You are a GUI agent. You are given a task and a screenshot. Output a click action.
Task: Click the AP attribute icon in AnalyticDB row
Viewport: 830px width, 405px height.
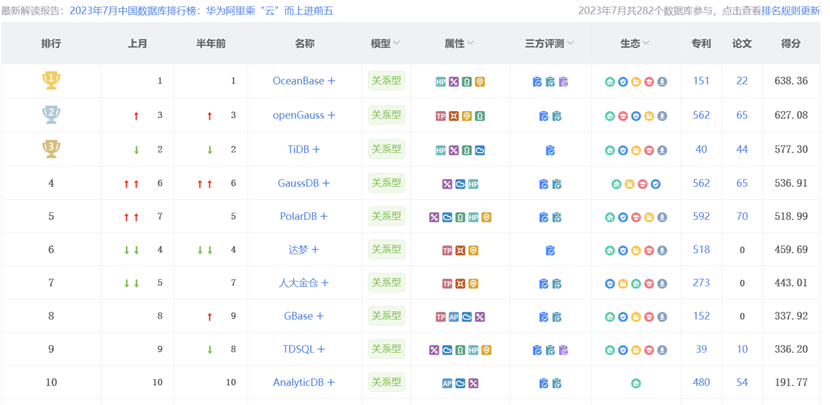coord(447,383)
